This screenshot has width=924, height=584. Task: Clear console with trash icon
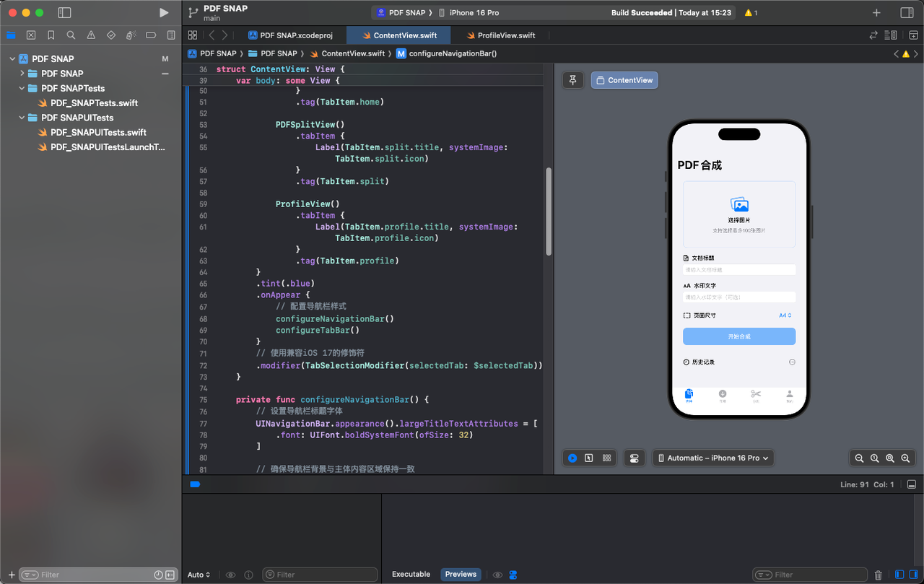tap(879, 575)
